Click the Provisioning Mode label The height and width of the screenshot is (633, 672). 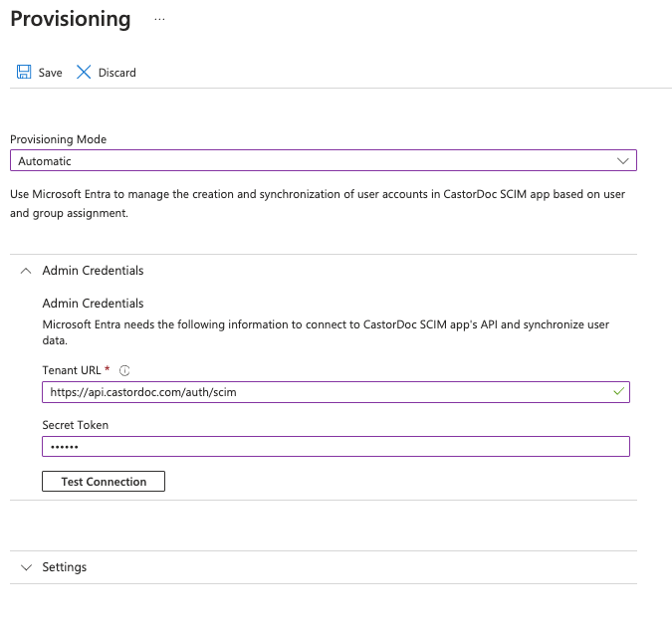[x=58, y=139]
